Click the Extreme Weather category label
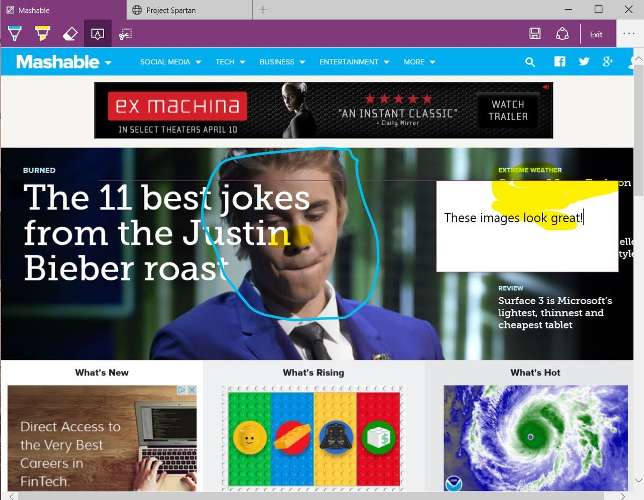The height and width of the screenshot is (500, 644). pos(530,170)
